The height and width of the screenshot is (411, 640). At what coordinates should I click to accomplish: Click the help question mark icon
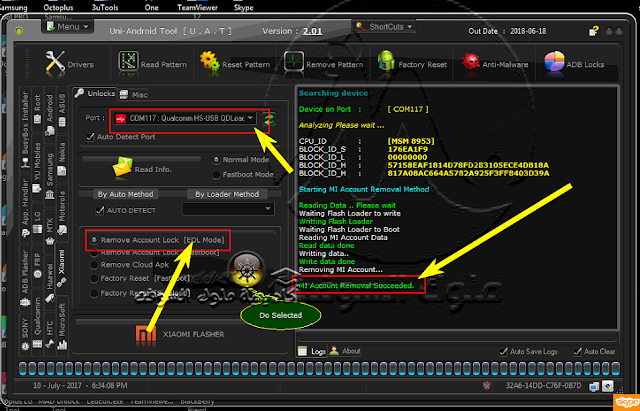point(593,31)
